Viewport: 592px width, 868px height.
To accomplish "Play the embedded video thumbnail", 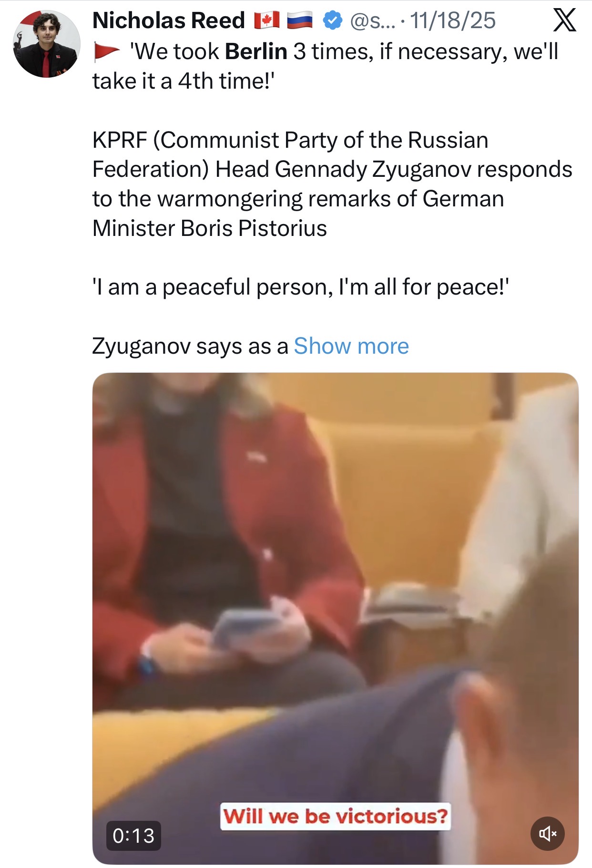I will [x=335, y=618].
